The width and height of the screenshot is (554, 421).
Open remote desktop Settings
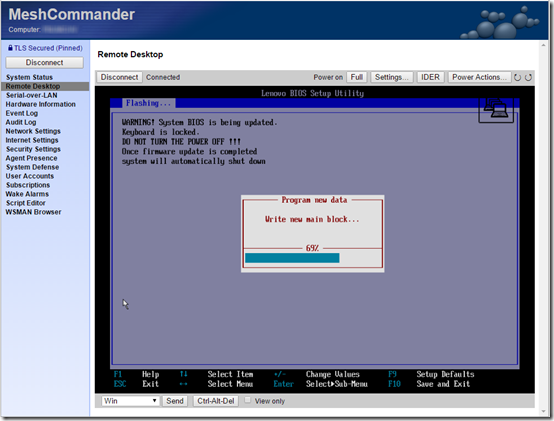coord(391,77)
